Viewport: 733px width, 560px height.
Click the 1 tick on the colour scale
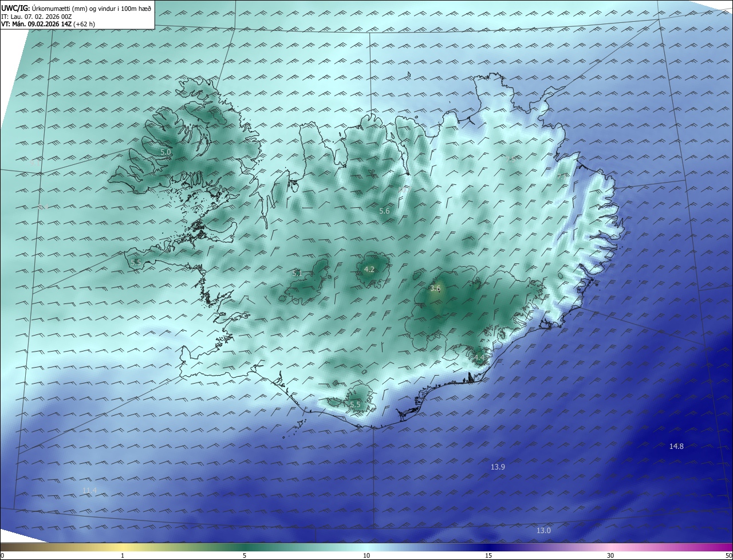[x=123, y=555]
